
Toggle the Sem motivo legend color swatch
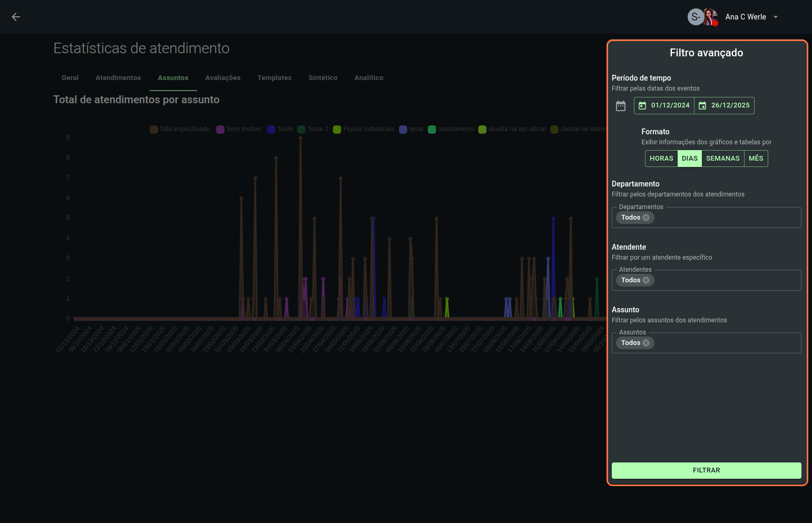pyautogui.click(x=220, y=130)
